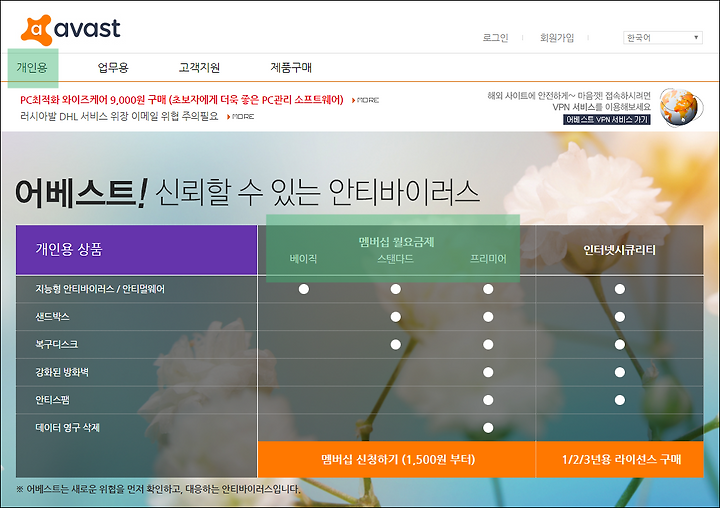
Task: Click 프리미어 dot in 데이터 영구 삭제 row
Action: (488, 428)
